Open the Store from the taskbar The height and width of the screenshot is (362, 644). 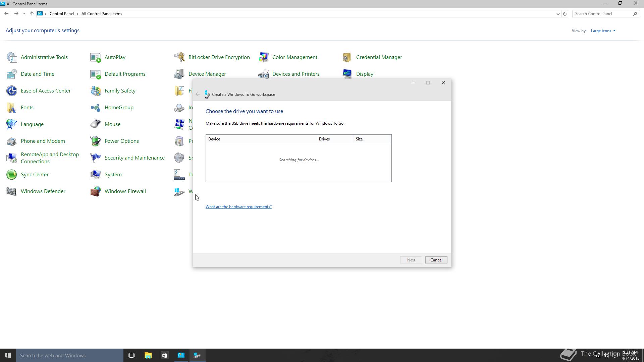pyautogui.click(x=164, y=355)
